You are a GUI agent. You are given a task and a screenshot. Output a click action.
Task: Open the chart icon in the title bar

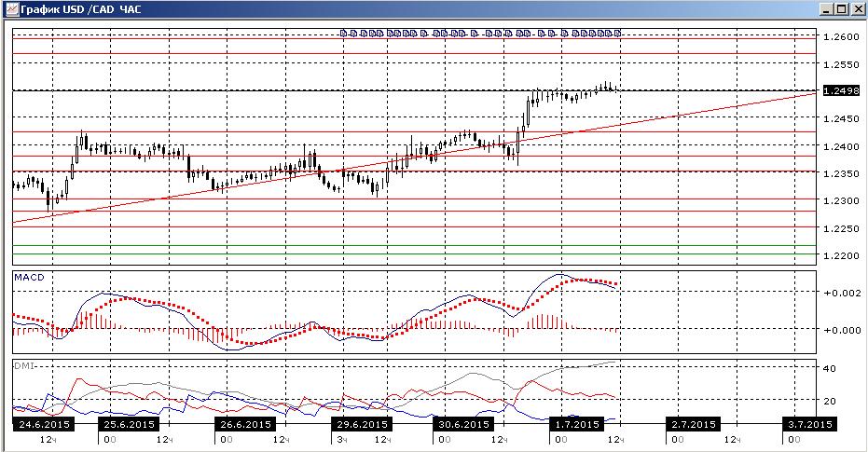[x=11, y=9]
